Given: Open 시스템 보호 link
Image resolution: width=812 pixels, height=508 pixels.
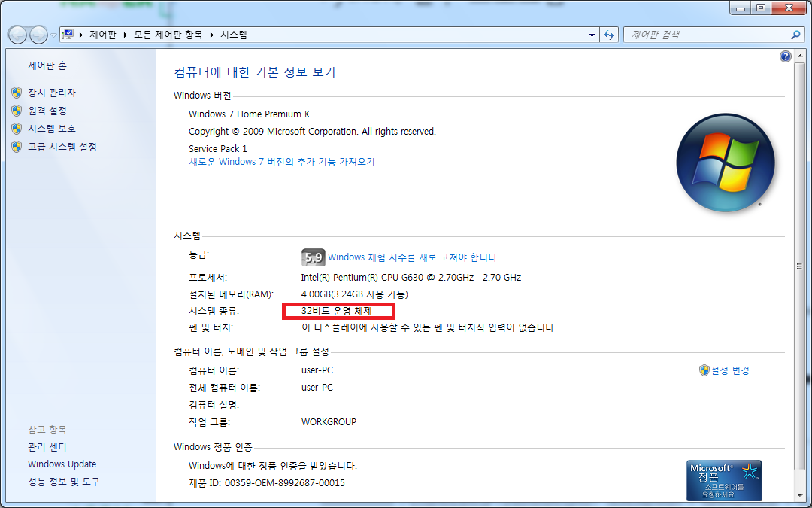Looking at the screenshot, I should pos(52,129).
